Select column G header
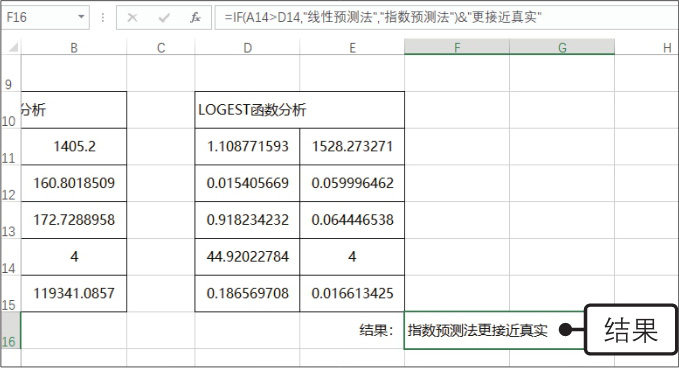Screen dimensions: 679x368 pyautogui.click(x=562, y=47)
